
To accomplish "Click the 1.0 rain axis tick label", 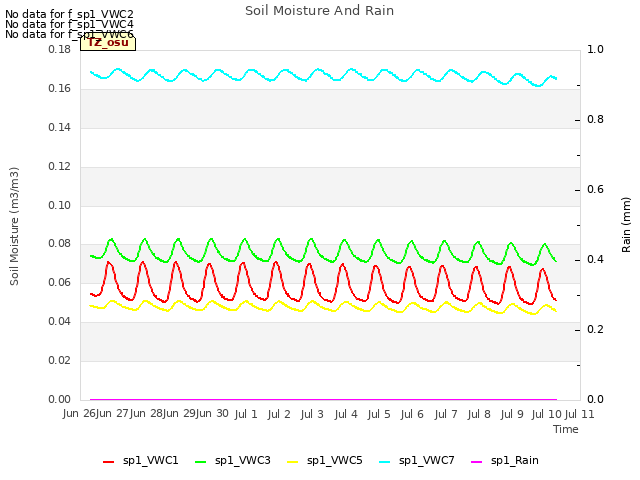I will (595, 49).
